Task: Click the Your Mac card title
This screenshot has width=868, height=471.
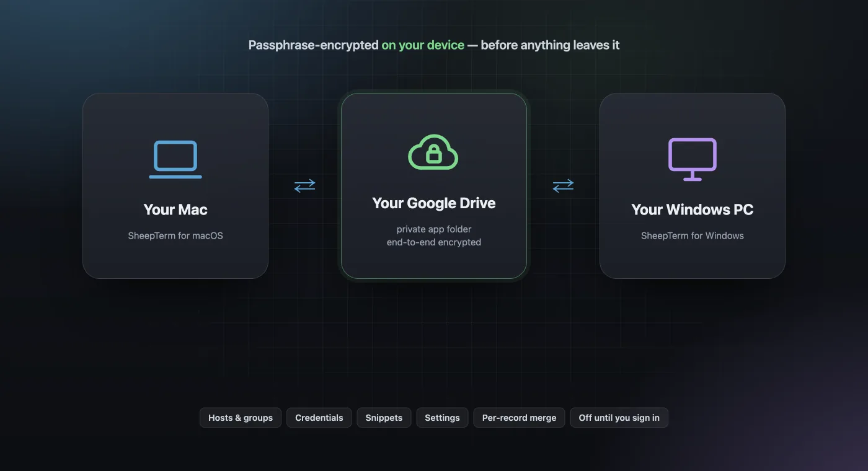Action: pyautogui.click(x=175, y=209)
